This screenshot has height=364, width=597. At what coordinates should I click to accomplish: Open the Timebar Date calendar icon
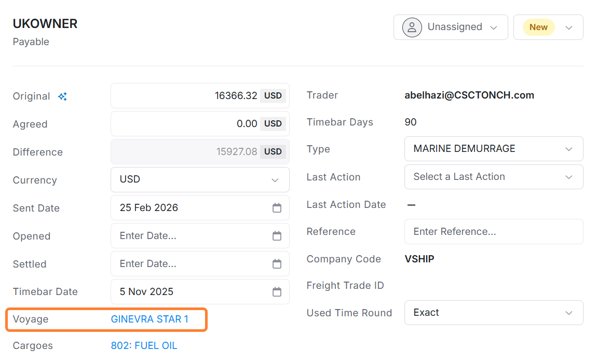tap(277, 292)
